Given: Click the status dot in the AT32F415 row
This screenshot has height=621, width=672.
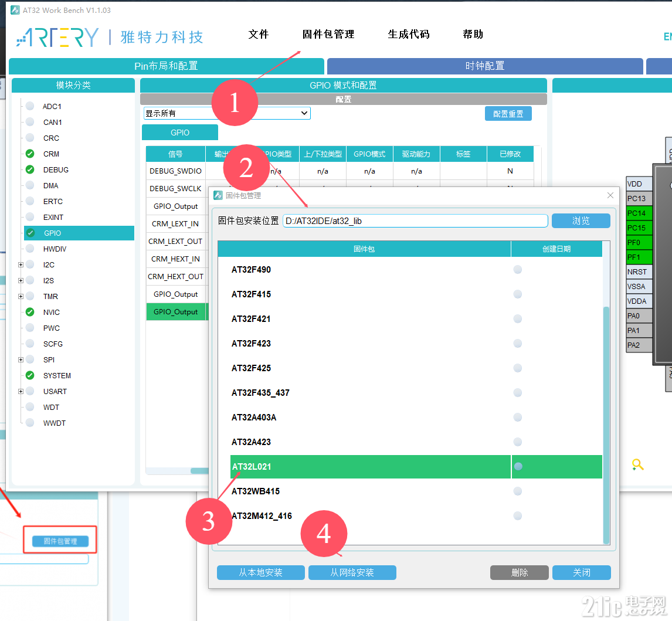Looking at the screenshot, I should pos(518,294).
